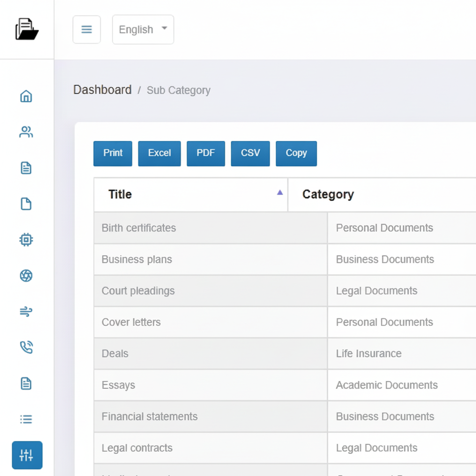Click the camera aperture sidebar icon
The width and height of the screenshot is (476, 476).
tap(26, 276)
